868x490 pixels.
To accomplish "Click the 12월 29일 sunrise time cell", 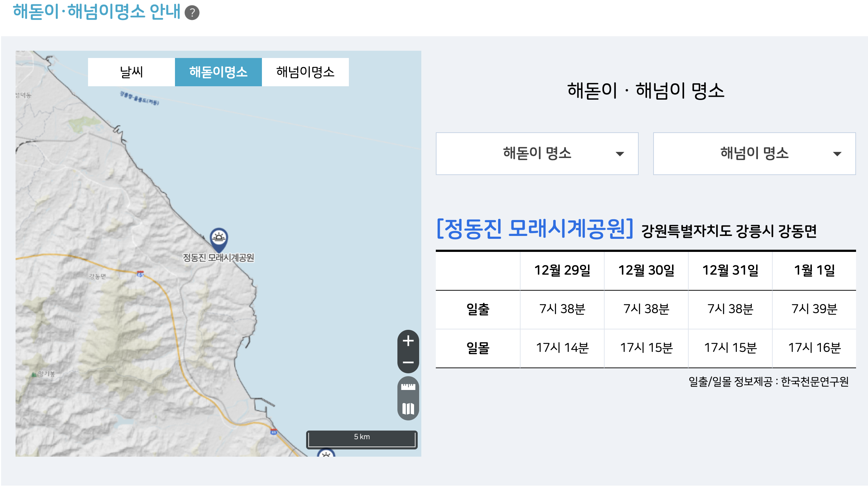I will coord(562,309).
